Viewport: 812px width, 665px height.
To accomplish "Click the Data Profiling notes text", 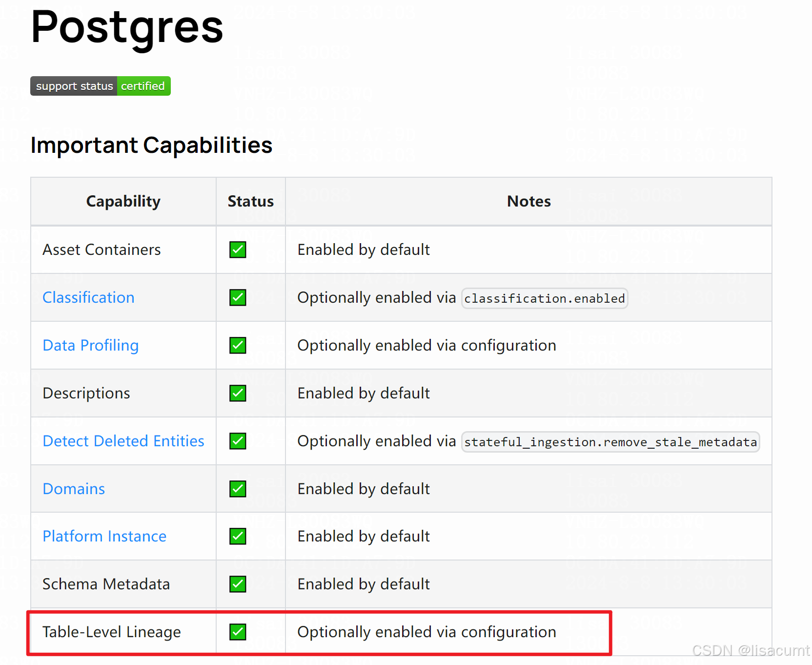I will 427,346.
